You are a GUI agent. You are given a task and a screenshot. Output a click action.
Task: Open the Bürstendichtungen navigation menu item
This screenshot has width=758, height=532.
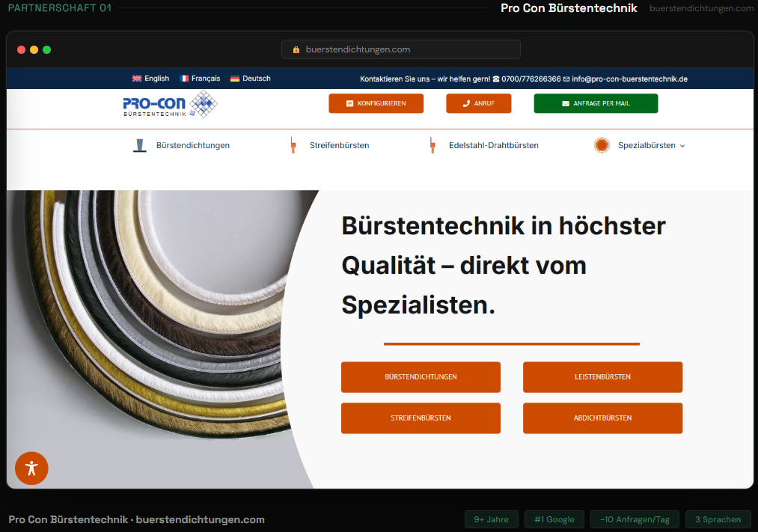tap(193, 145)
